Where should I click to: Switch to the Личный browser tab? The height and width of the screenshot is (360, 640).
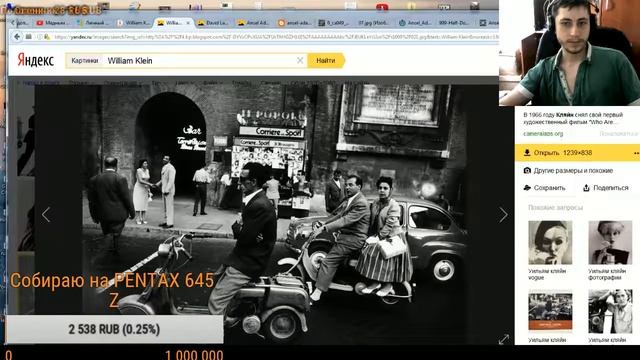[92, 23]
